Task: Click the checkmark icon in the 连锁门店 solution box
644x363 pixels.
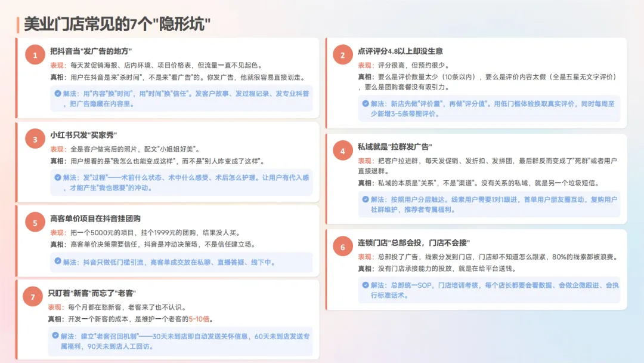Action: (366, 285)
